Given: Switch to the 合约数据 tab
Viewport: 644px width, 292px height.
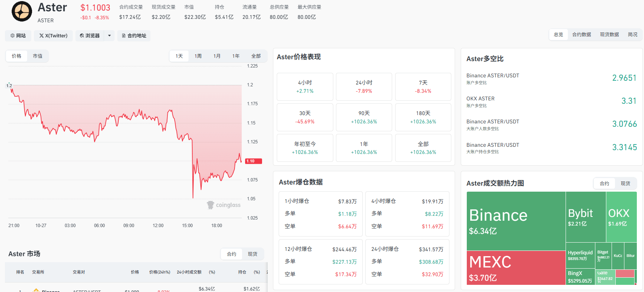Looking at the screenshot, I should (x=581, y=34).
